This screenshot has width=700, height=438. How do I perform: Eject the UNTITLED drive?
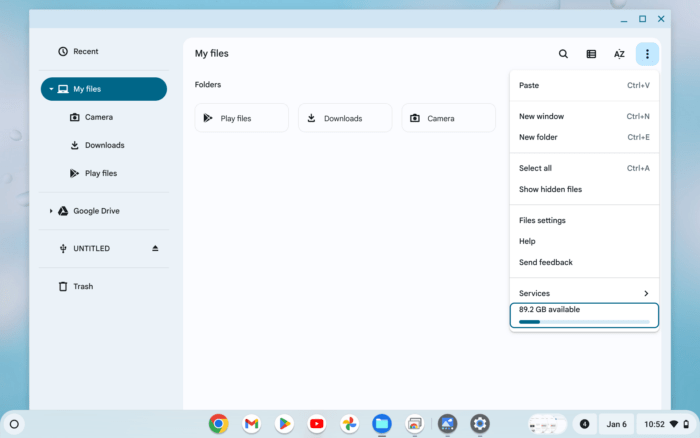(x=155, y=248)
